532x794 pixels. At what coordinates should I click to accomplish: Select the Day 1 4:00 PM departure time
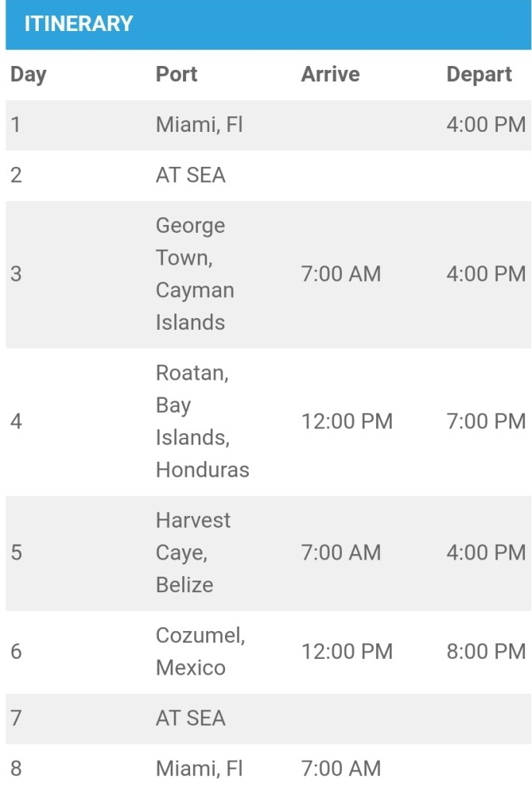point(485,125)
